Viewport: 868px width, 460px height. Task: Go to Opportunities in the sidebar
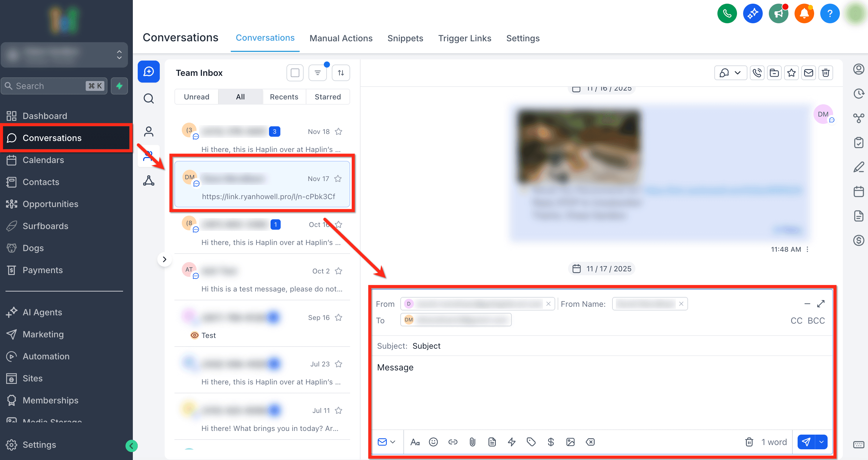(x=50, y=204)
